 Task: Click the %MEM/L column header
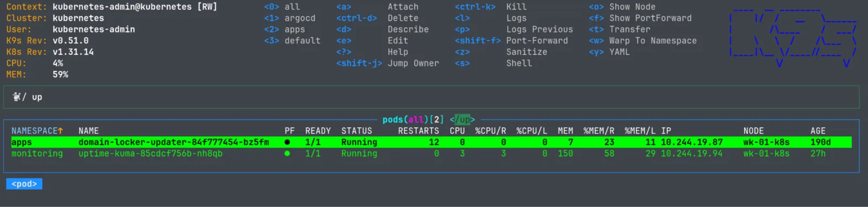tap(640, 131)
